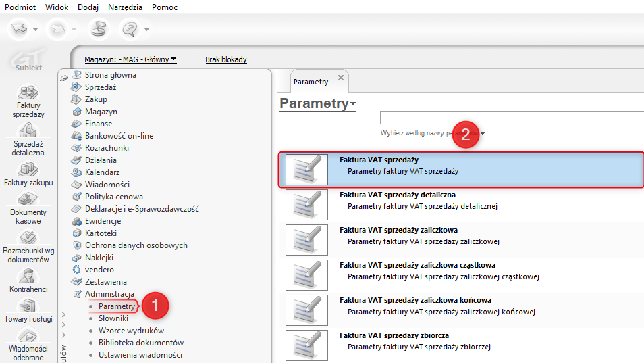Click the help question-mark toolbar icon
The image size is (644, 363).
coord(129,28)
